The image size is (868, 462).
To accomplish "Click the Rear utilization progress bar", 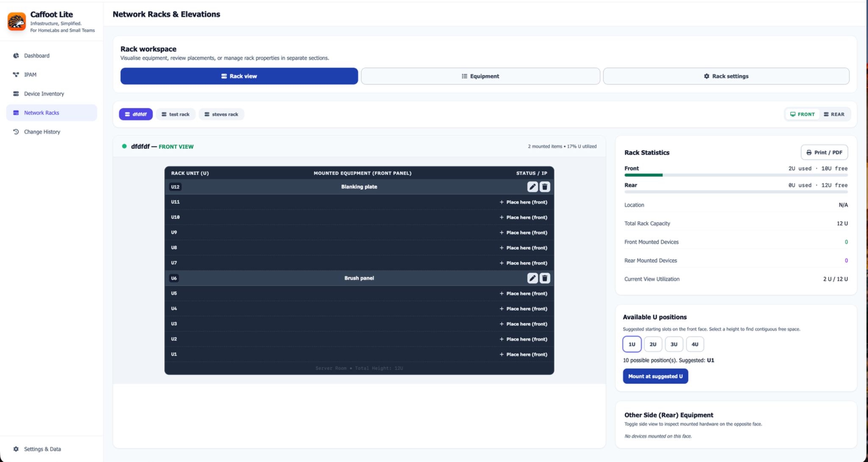I will [x=736, y=192].
